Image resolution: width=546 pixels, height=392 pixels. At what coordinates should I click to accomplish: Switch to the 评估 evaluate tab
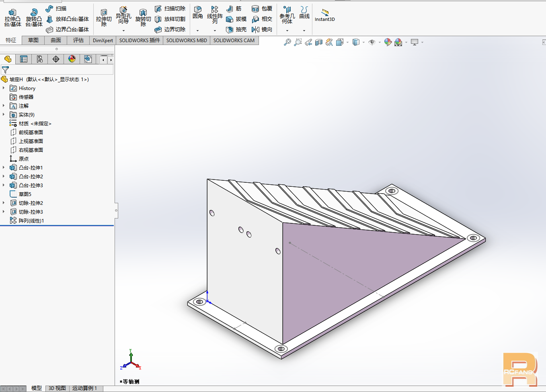coord(78,40)
